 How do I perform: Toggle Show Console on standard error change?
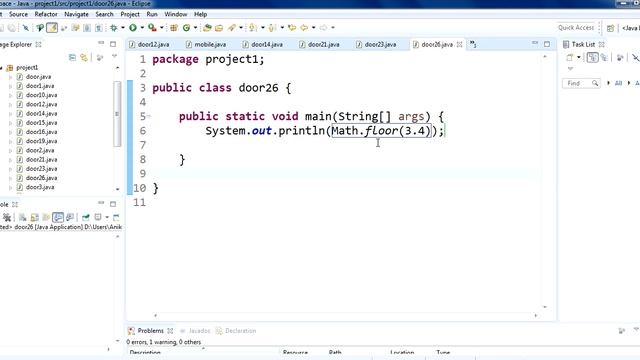(70, 217)
